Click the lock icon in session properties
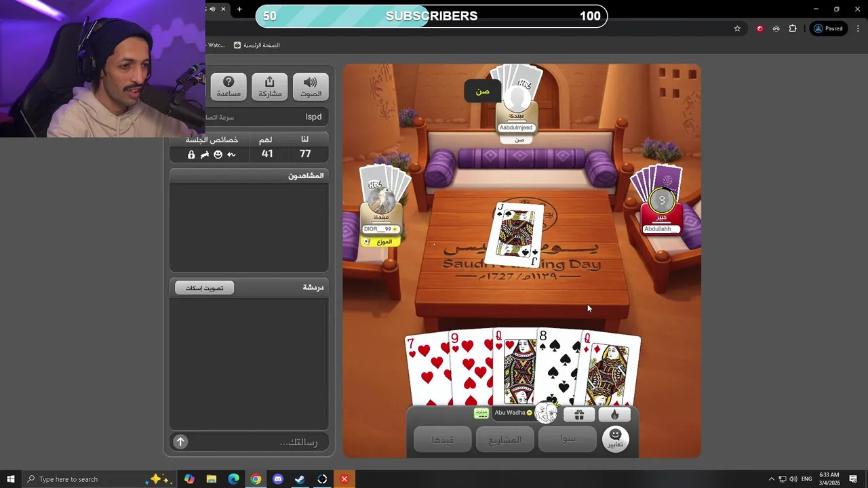 pos(191,155)
